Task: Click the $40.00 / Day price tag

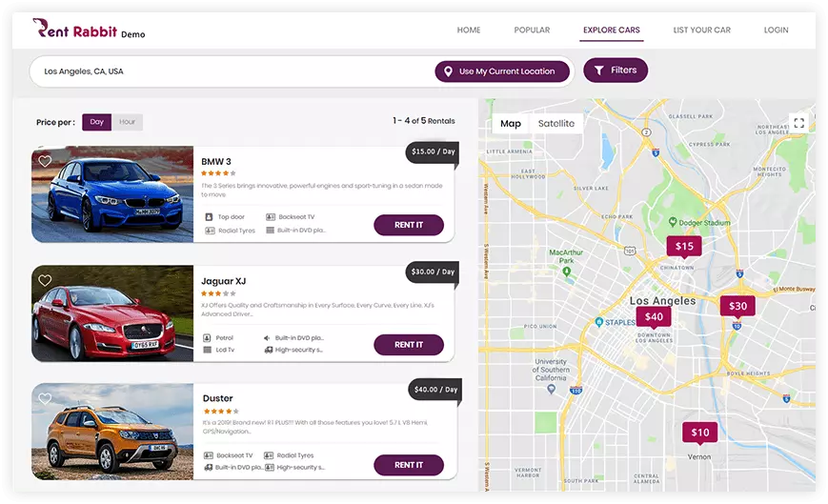Action: [x=435, y=390]
